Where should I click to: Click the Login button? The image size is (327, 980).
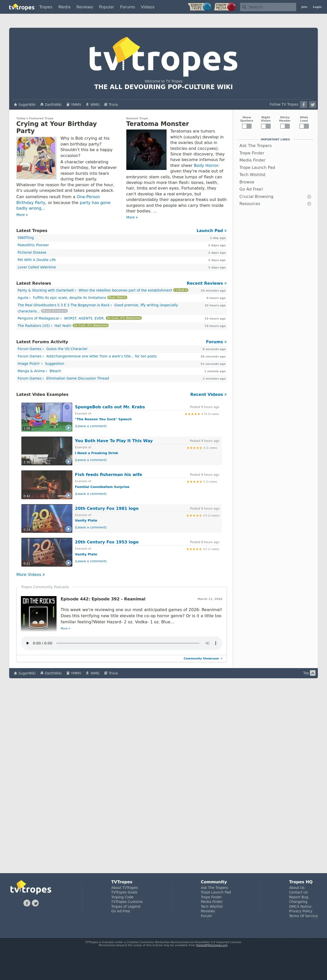[x=317, y=7]
